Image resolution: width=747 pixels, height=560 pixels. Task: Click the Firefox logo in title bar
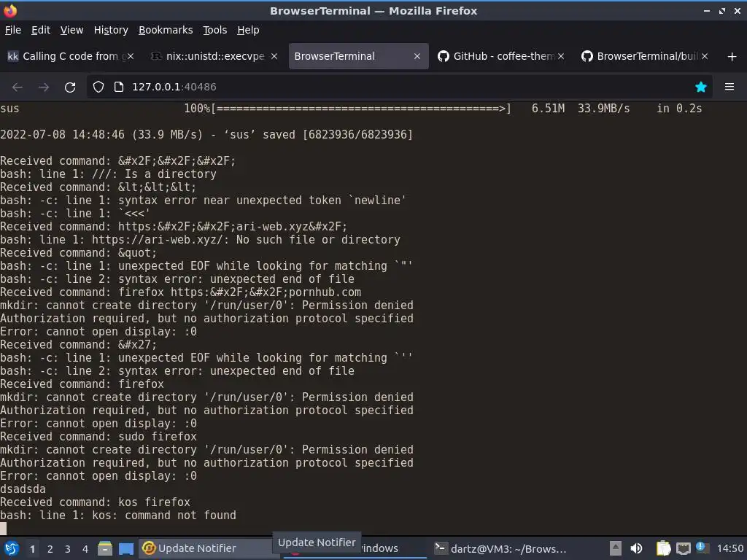pyautogui.click(x=10, y=10)
